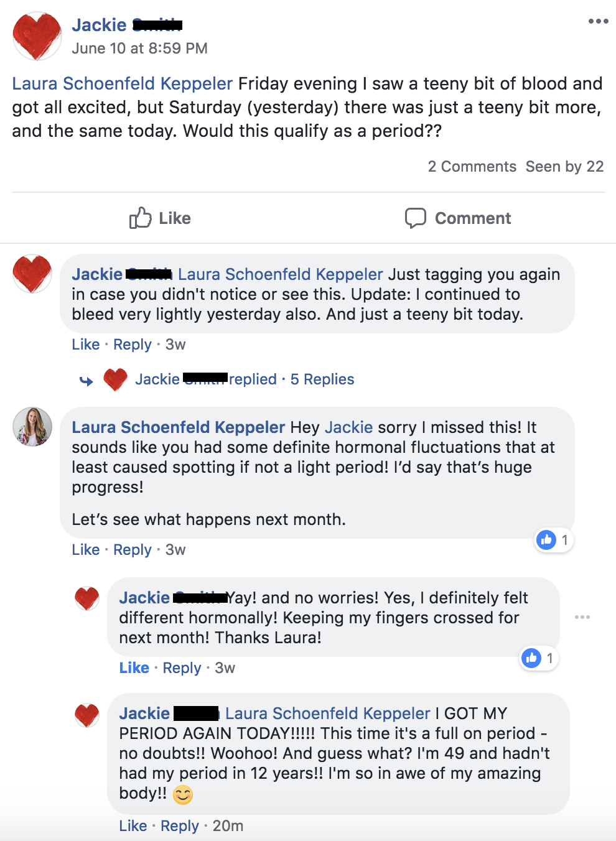Open the '2 Comments' count
This screenshot has width=616, height=841.
coord(472,167)
